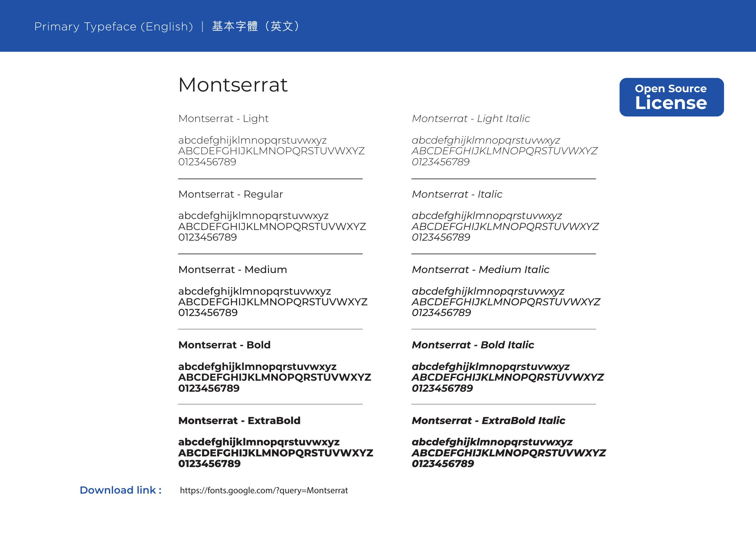The height and width of the screenshot is (535, 756).
Task: Click the ExtraBold Italic uppercase alphabet sample
Action: click(509, 453)
